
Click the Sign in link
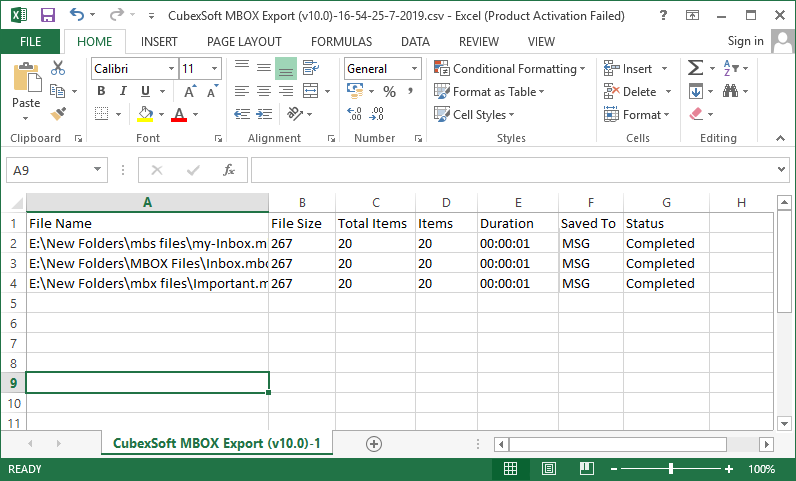[x=745, y=41]
